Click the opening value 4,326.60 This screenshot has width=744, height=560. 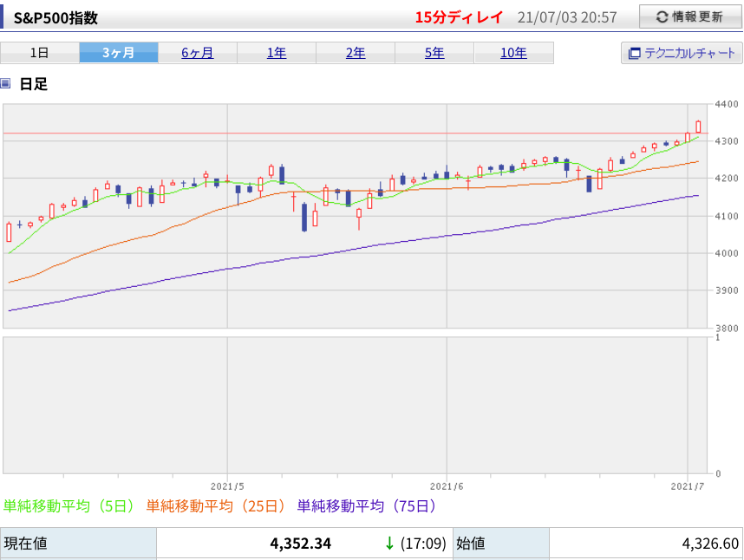coord(710,544)
